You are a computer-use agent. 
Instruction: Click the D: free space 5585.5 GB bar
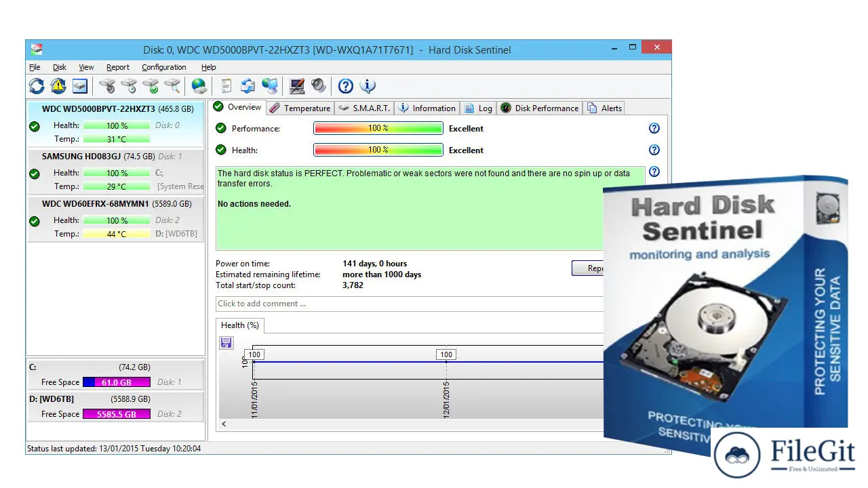[x=117, y=414]
